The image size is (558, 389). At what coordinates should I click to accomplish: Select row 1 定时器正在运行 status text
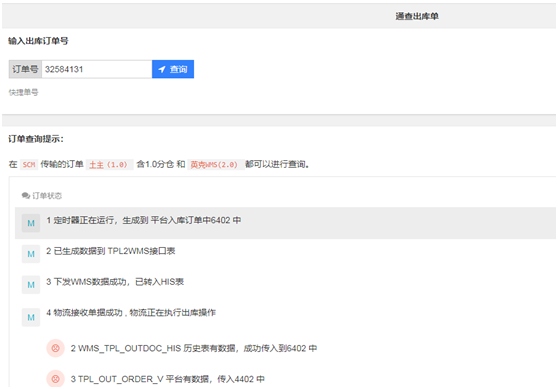coord(144,220)
